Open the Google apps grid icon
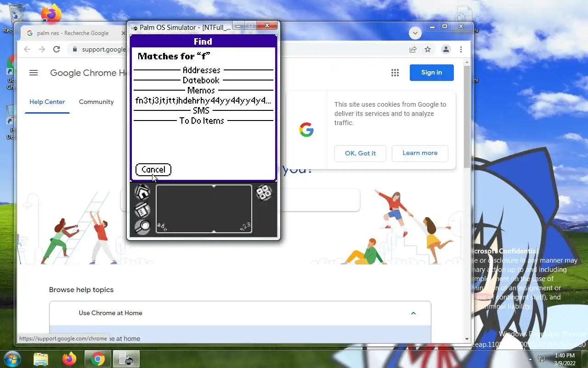This screenshot has width=588, height=368. pyautogui.click(x=395, y=73)
